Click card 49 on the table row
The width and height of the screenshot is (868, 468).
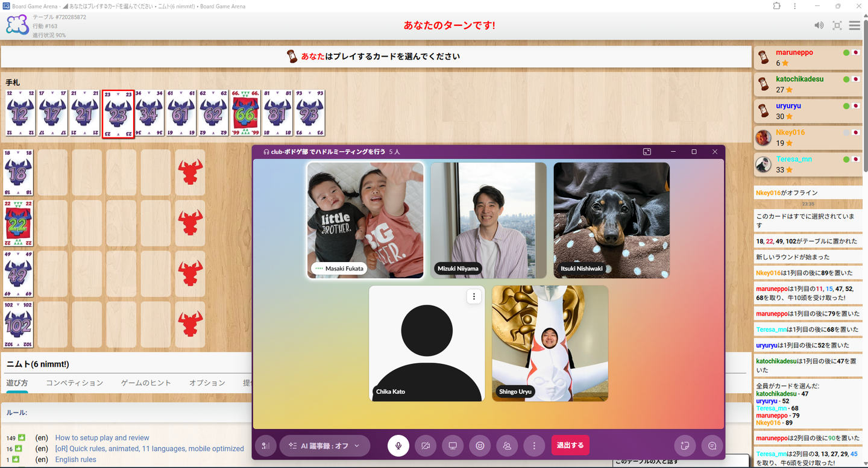pyautogui.click(x=19, y=273)
